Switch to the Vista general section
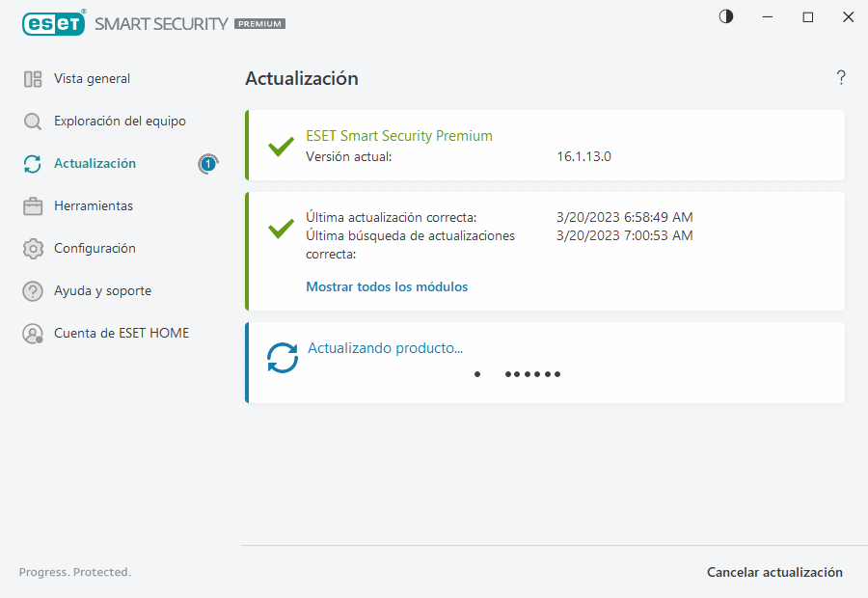The width and height of the screenshot is (868, 598). [91, 78]
